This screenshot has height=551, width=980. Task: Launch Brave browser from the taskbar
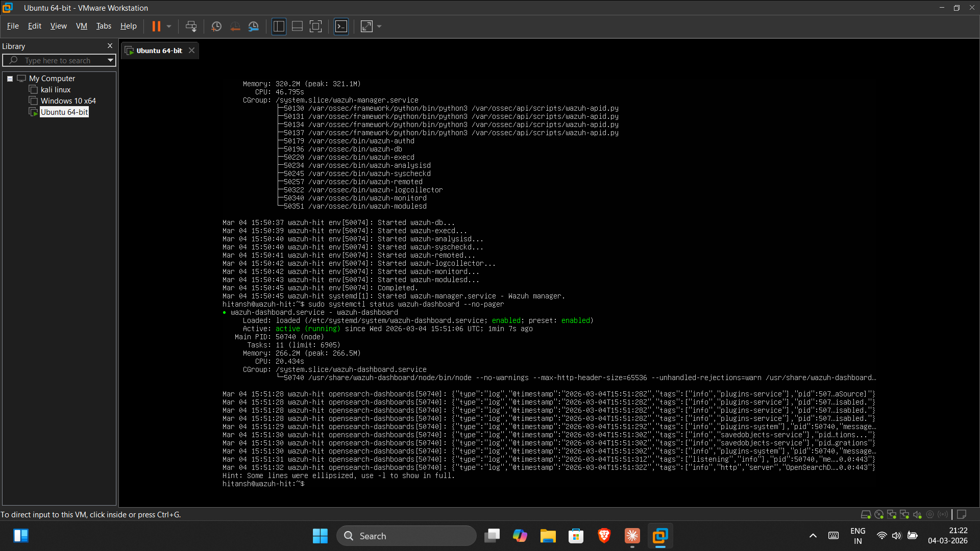(x=604, y=536)
